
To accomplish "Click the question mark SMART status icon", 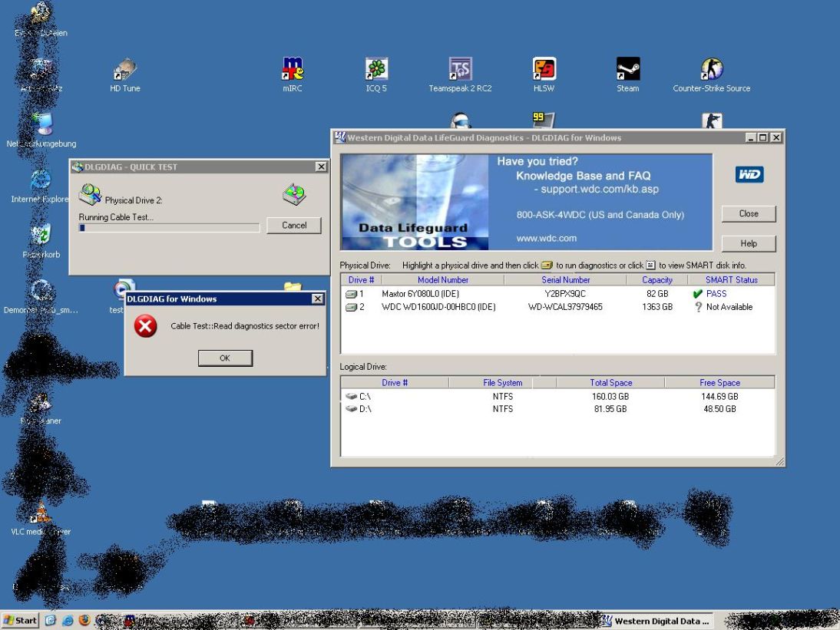I will tap(698, 307).
